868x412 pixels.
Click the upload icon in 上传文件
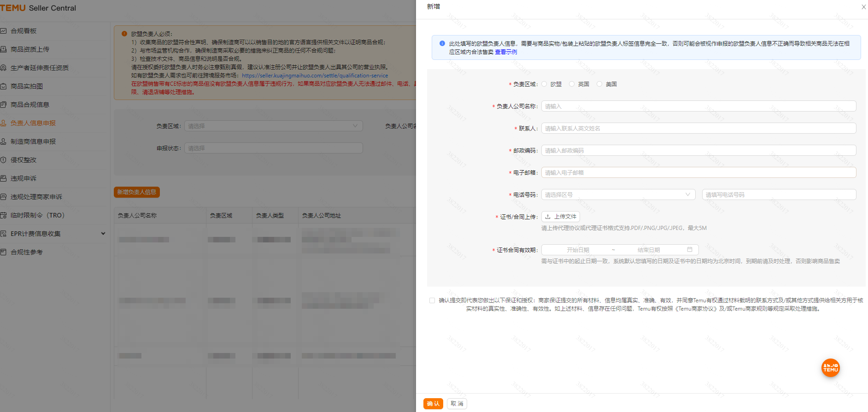click(x=548, y=217)
